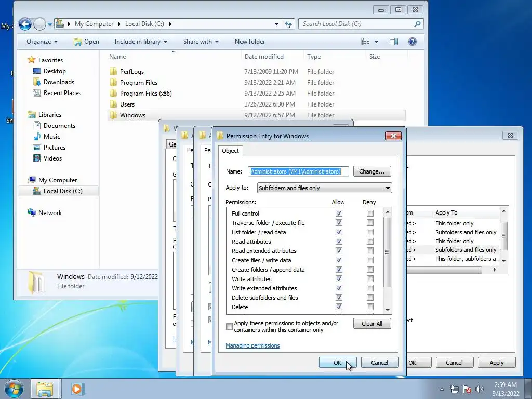Show hidden tray icons arrow
532x399 pixels.
coord(442,389)
